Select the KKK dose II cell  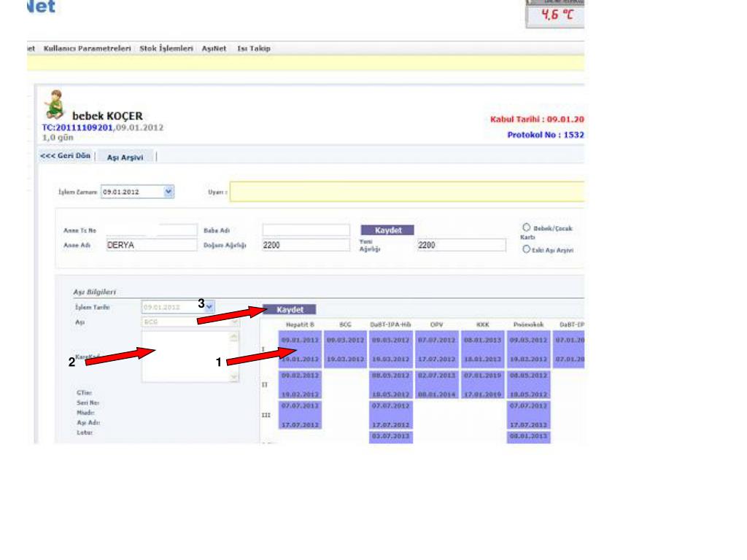click(483, 385)
